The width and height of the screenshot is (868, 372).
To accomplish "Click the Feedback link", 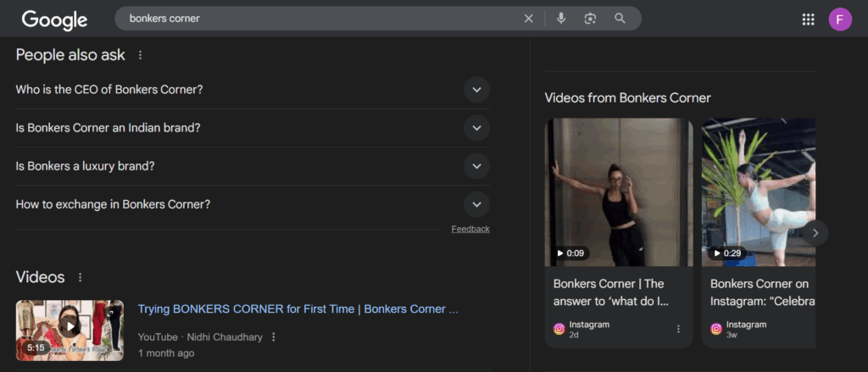I will 470,229.
